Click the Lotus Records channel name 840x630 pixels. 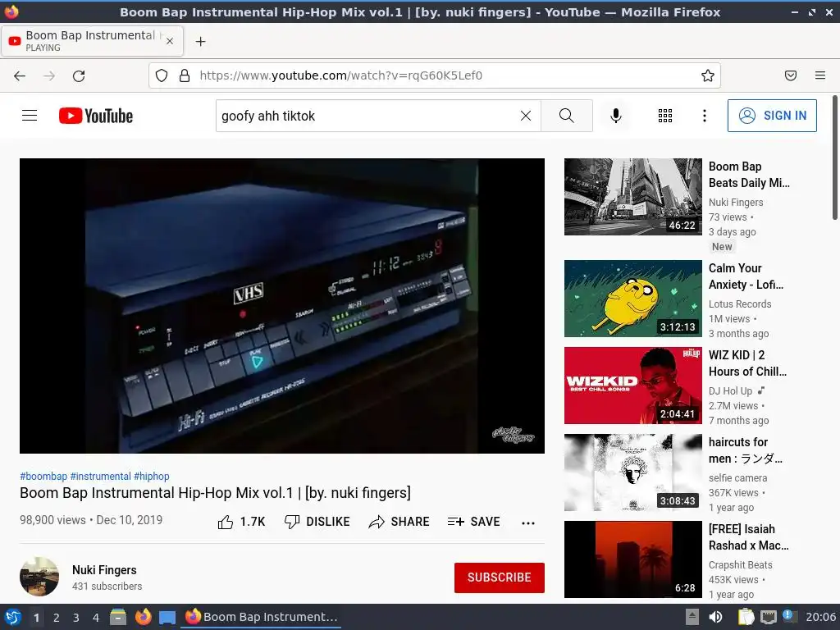coord(740,304)
